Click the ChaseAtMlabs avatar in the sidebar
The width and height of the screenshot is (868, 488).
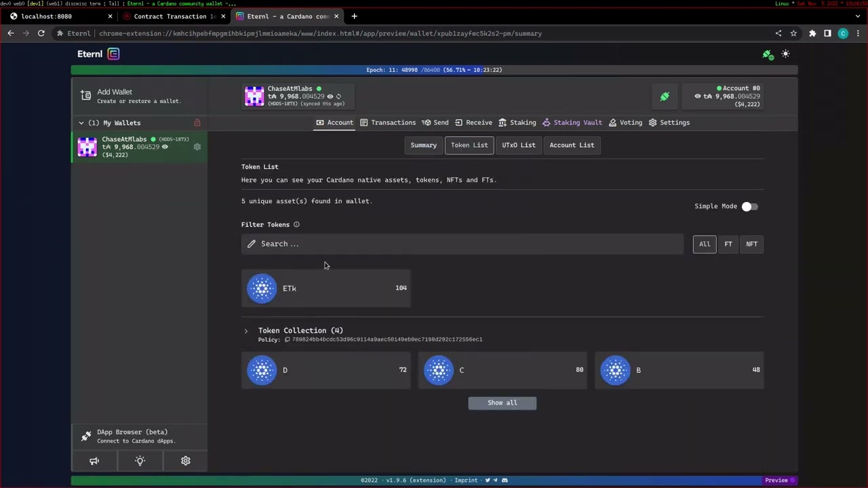click(x=87, y=147)
